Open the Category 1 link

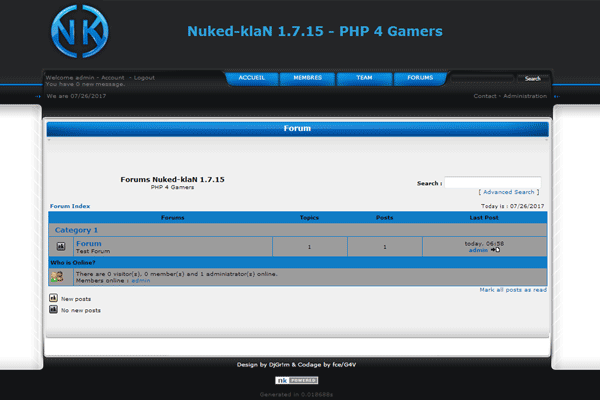point(76,230)
